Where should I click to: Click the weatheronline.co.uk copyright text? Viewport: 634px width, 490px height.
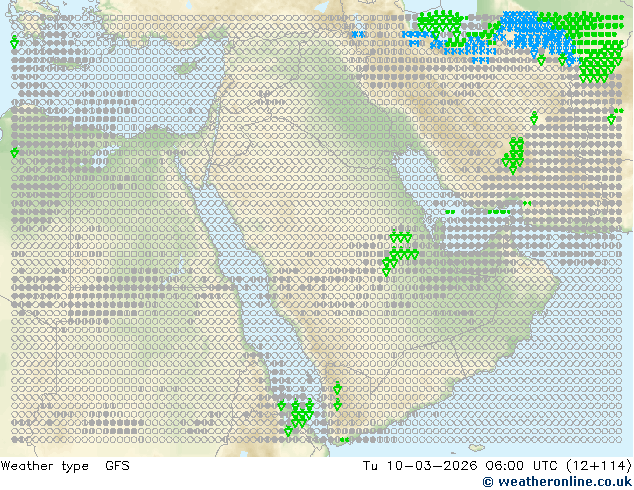pyautogui.click(x=558, y=482)
